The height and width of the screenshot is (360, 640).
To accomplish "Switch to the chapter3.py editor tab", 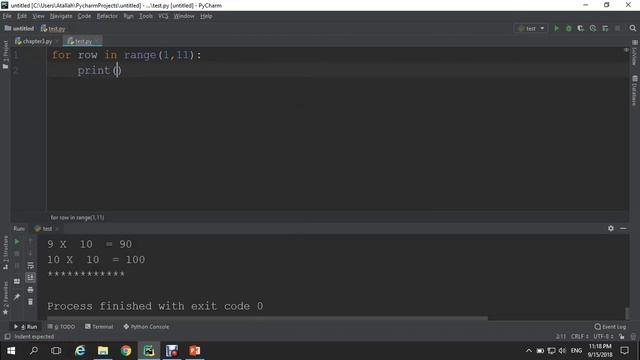I will (37, 41).
